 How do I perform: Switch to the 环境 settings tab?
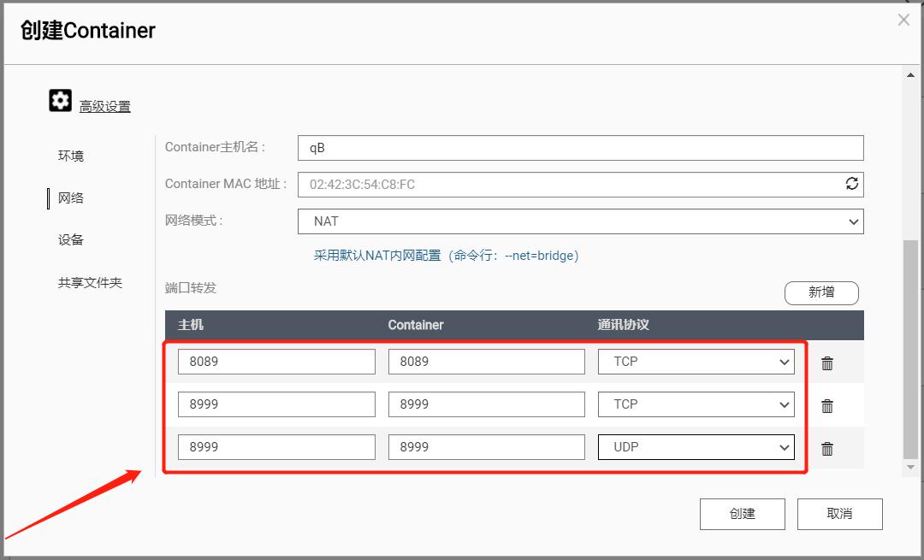71,156
